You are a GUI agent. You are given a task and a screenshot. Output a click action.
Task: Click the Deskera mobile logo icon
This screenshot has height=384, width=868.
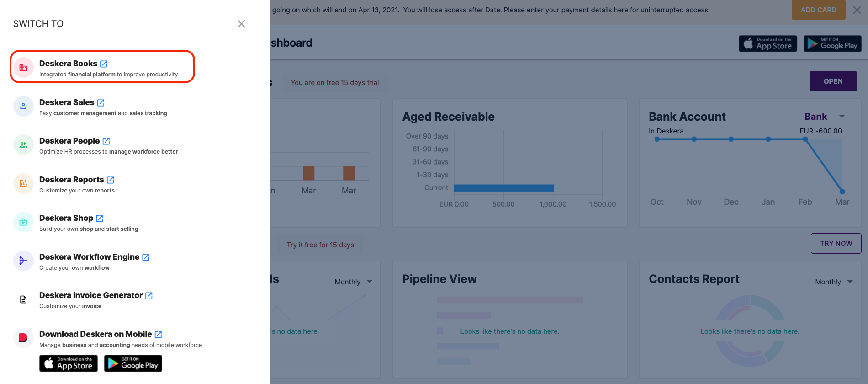[23, 338]
